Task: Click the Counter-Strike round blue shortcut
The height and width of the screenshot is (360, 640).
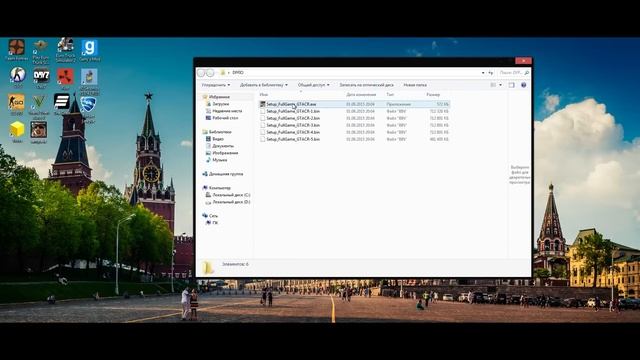Action: click(x=18, y=75)
